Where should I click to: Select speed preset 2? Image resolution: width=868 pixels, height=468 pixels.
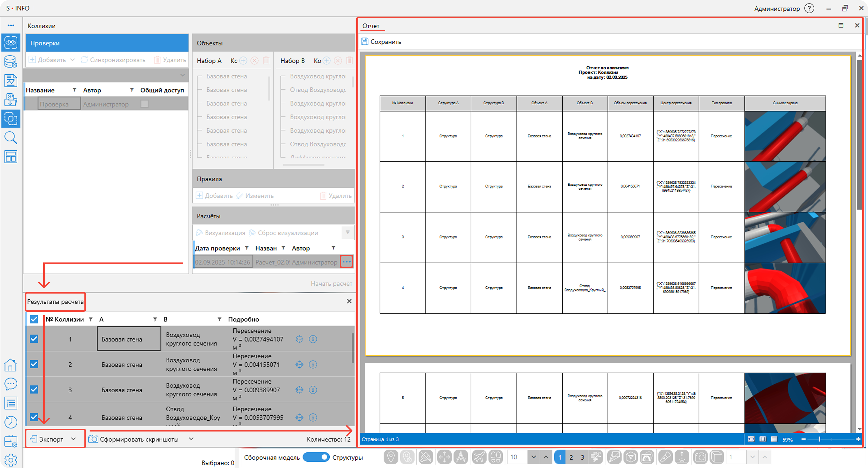click(571, 457)
